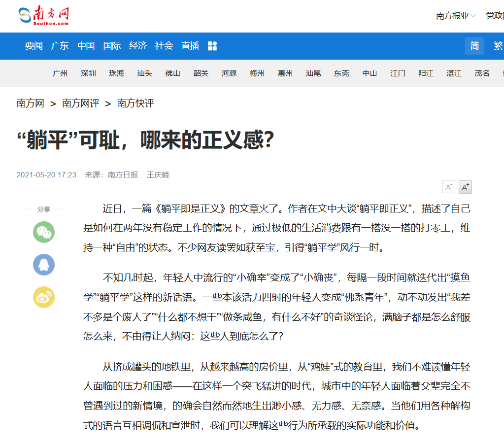This screenshot has height=446, width=504.
Task: Click the Southcn.com logo
Action: tap(44, 16)
